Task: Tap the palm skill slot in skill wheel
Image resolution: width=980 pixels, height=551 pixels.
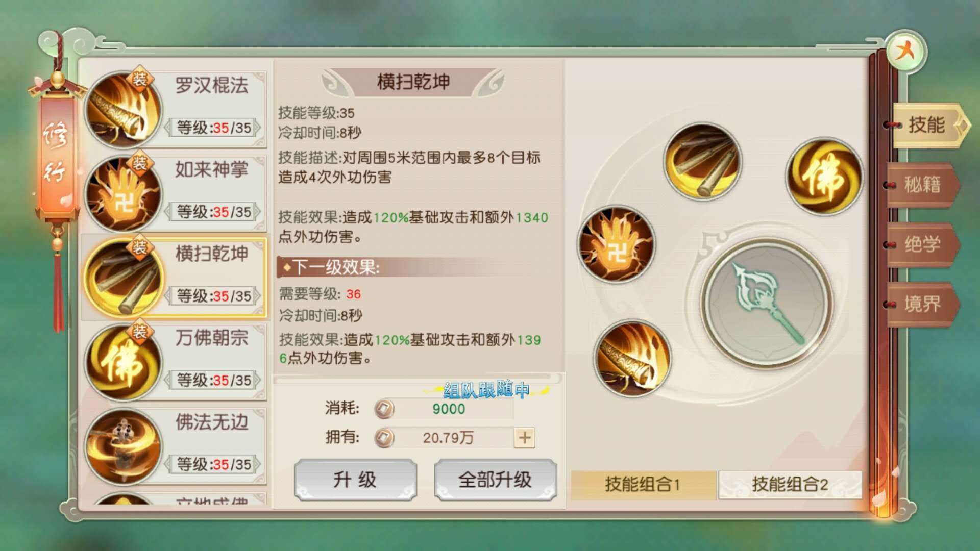Action: [x=617, y=244]
